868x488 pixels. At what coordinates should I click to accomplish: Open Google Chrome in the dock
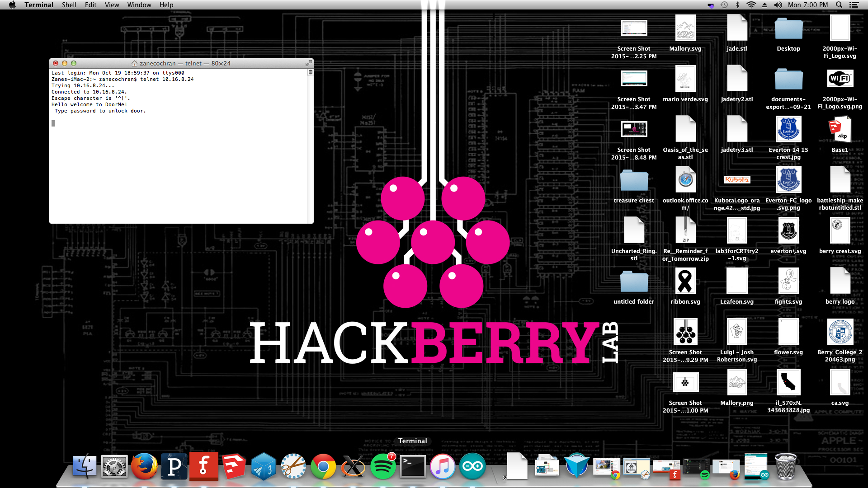(323, 466)
